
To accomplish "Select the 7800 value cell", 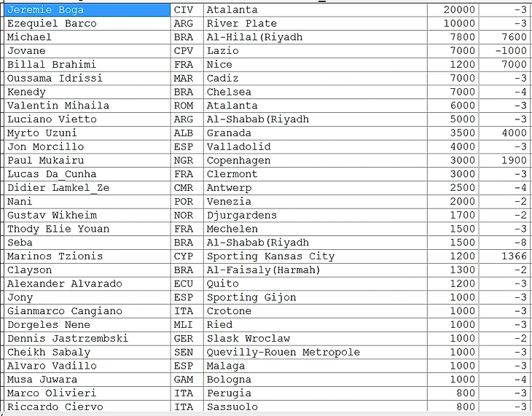I will [453, 37].
